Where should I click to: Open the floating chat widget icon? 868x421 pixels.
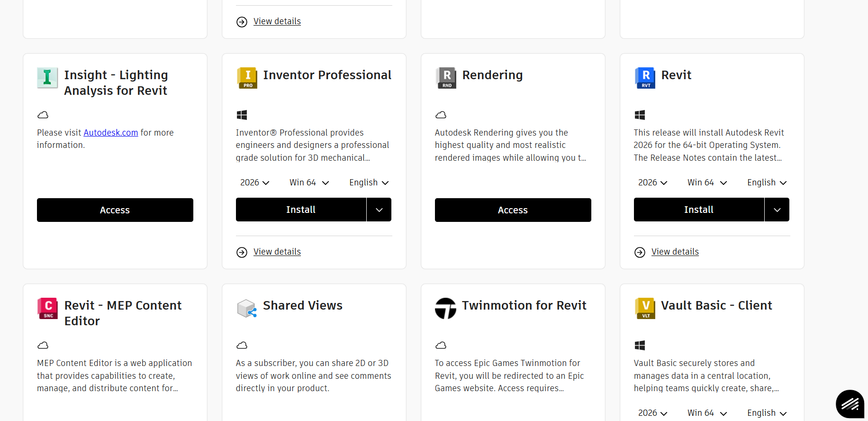click(850, 404)
